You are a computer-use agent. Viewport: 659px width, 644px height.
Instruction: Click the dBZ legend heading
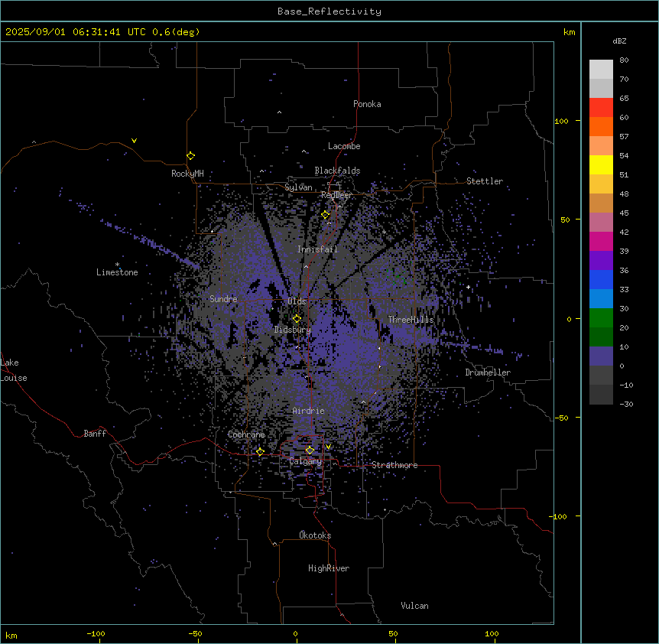click(x=619, y=41)
